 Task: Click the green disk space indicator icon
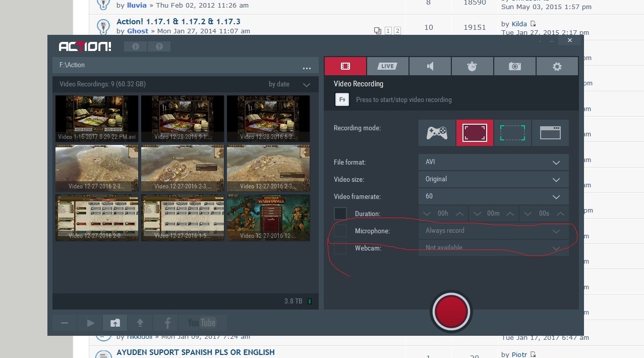tap(310, 301)
